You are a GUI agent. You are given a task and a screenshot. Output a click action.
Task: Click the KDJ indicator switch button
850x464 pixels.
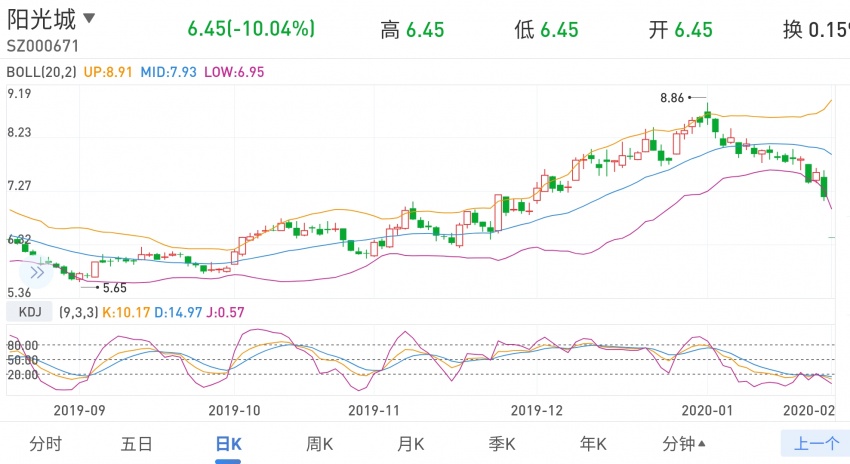point(29,312)
